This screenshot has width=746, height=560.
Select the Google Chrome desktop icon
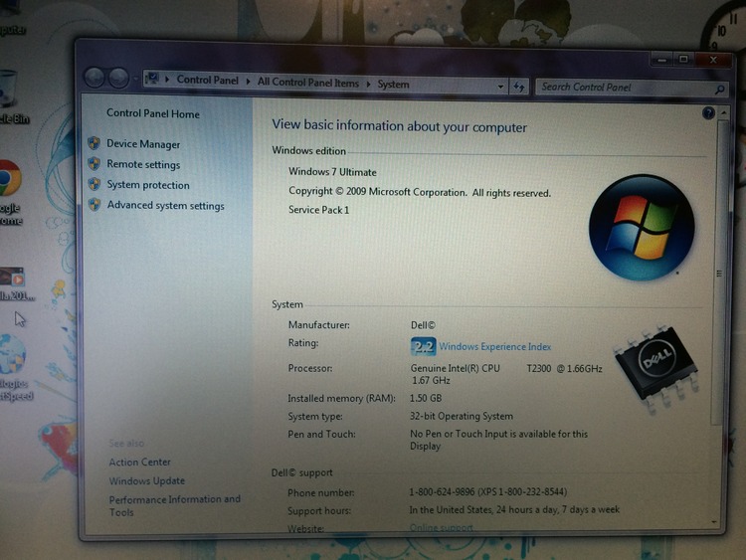click(x=10, y=193)
